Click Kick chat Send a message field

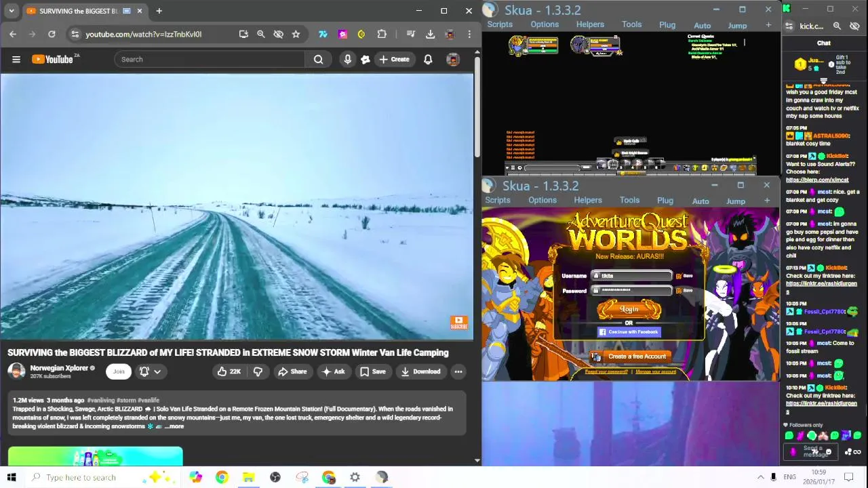(816, 451)
